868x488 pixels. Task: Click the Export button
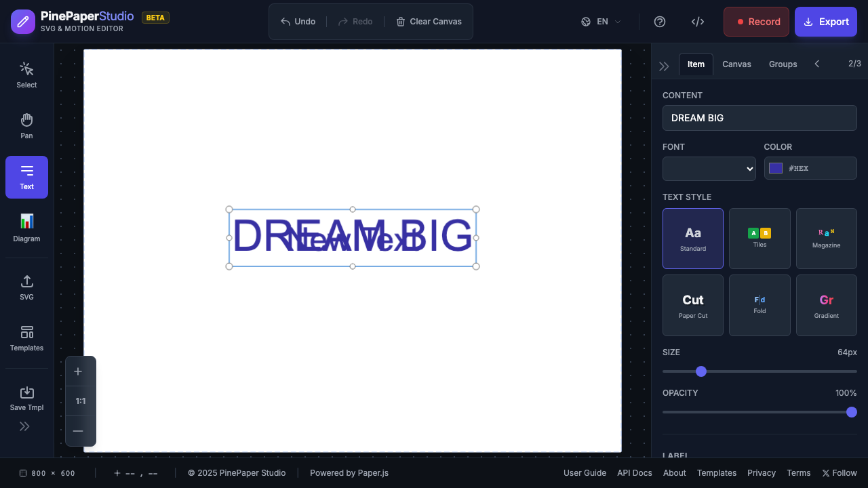click(x=826, y=21)
